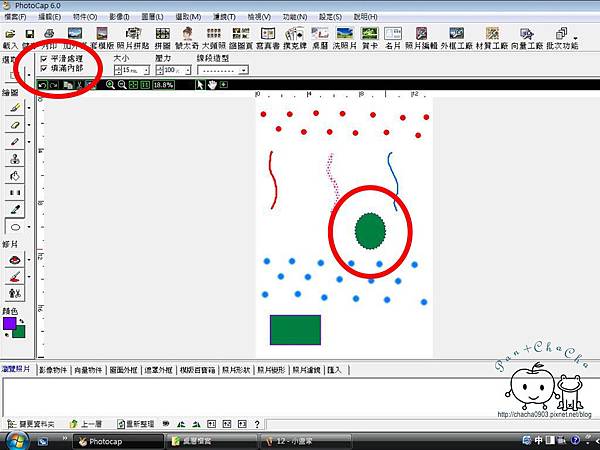Open the 大頭照 ID photo tool
The height and width of the screenshot is (450, 600).
coord(214,38)
